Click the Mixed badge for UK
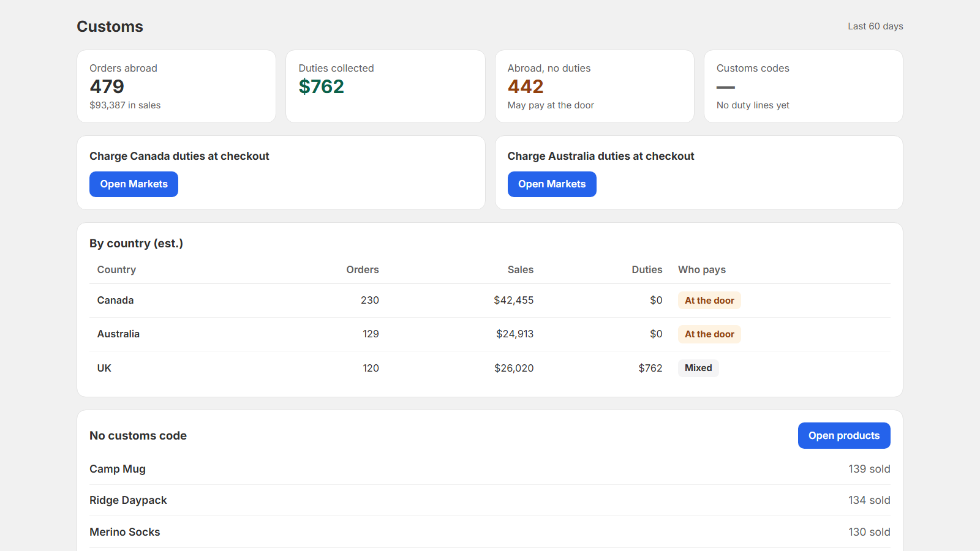 coord(698,368)
